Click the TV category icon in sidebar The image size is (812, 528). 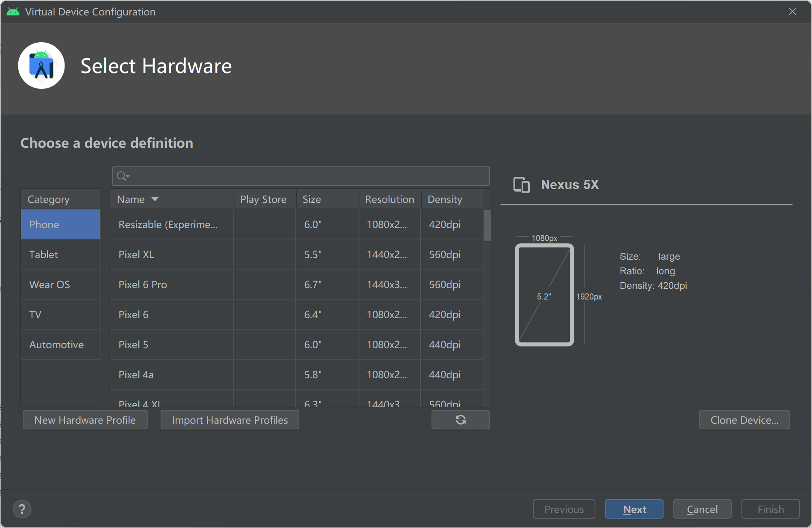35,314
